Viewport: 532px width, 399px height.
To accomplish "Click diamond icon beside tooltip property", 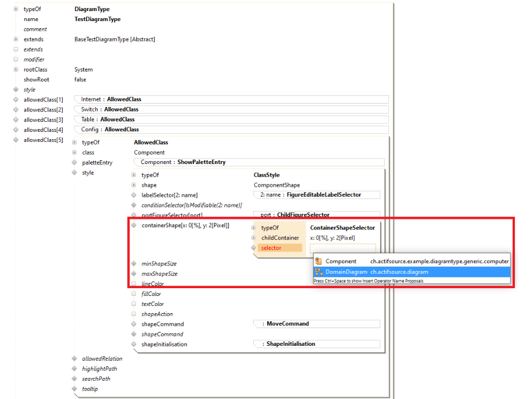I will [x=74, y=389].
